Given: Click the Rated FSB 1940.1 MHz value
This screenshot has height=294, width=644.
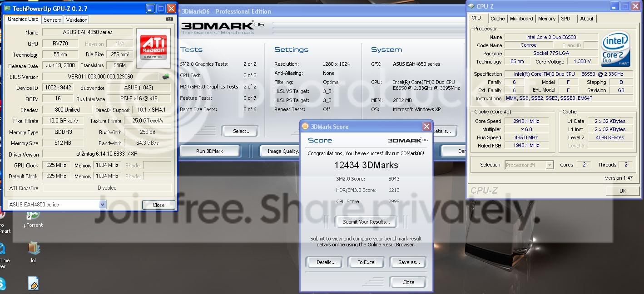Looking at the screenshot, I should click(526, 146).
